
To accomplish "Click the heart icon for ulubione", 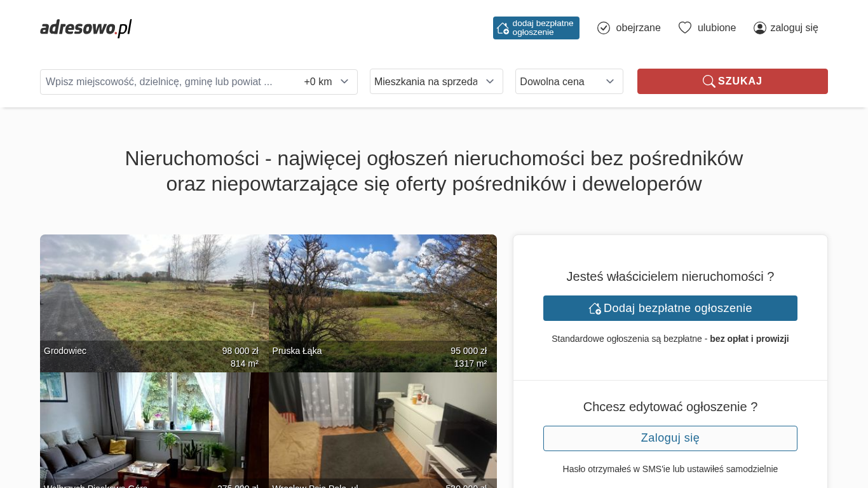I will (x=684, y=28).
